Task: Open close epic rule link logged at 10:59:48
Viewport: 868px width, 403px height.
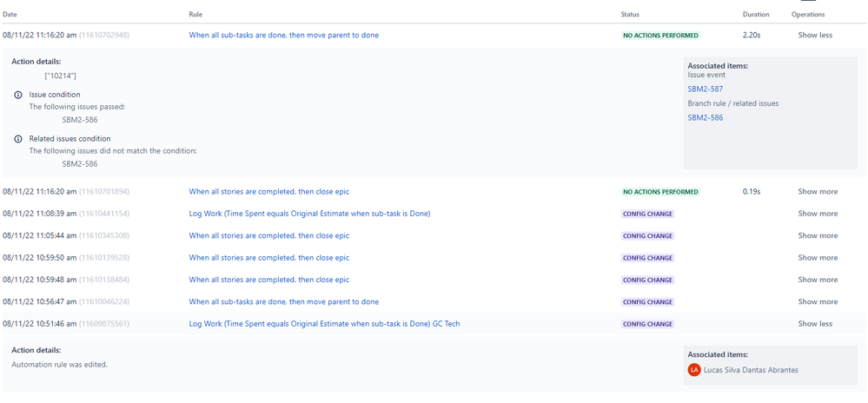Action: click(x=269, y=281)
